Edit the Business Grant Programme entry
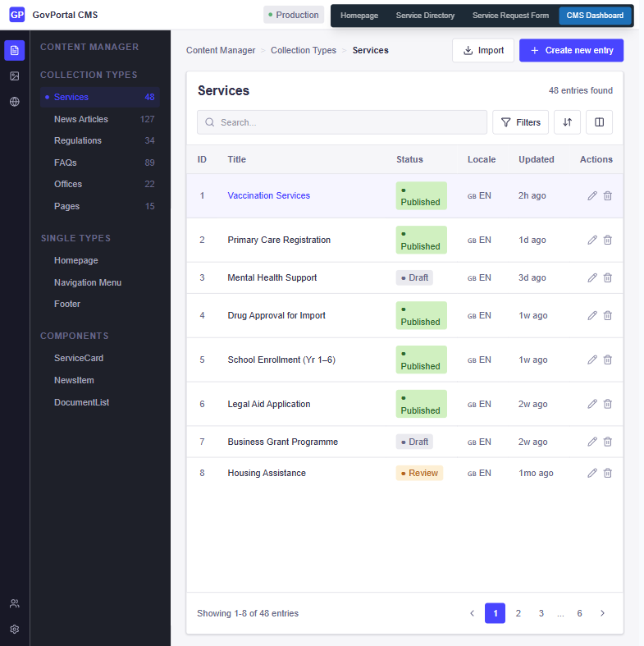The height and width of the screenshot is (646, 644). click(592, 442)
